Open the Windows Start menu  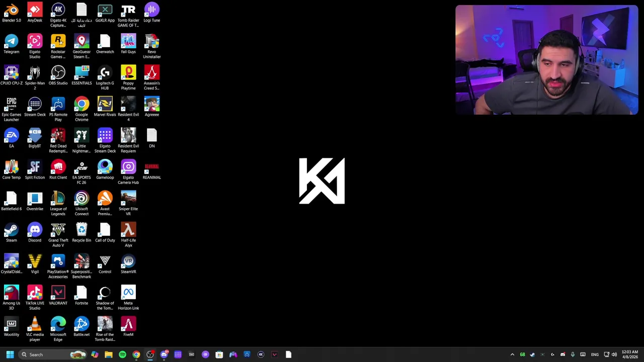pos(10,354)
